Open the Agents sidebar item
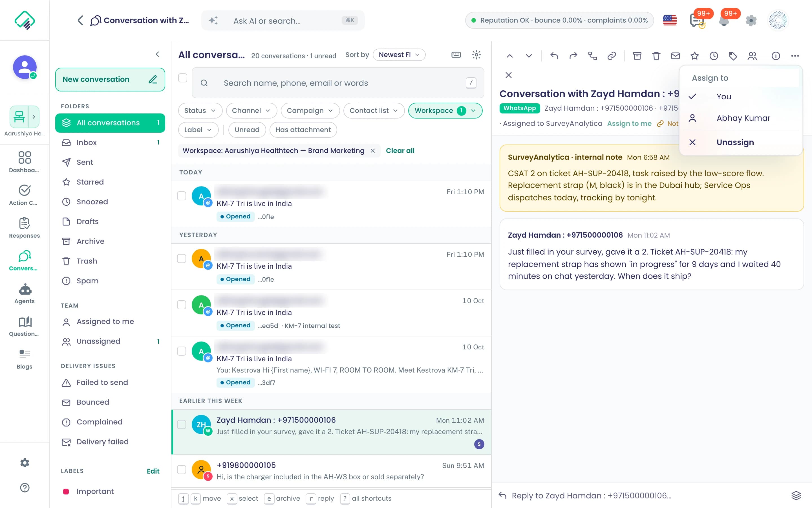Viewport: 812px width, 508px height. [25, 294]
